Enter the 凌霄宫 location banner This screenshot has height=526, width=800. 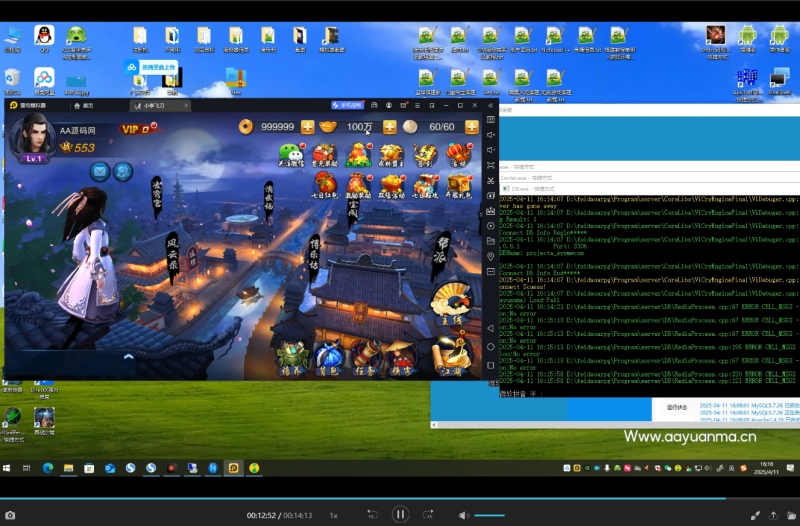[x=157, y=197]
